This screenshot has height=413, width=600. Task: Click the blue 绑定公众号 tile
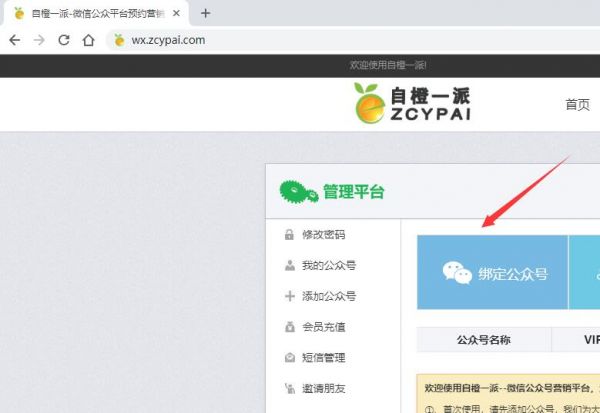click(492, 273)
